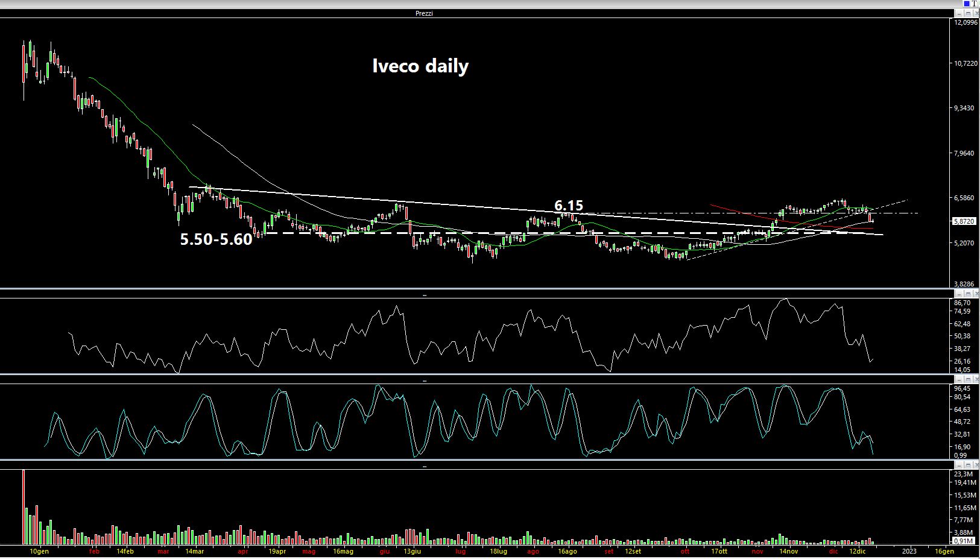The height and width of the screenshot is (559, 980).
Task: Minimize the indicator panel with 86,70 scale
Action: tap(959, 293)
